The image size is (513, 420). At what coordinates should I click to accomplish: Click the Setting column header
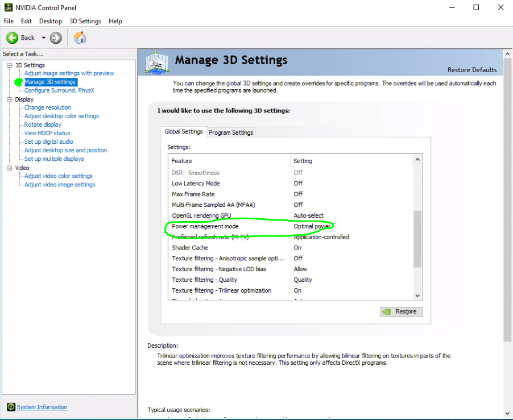coord(352,161)
